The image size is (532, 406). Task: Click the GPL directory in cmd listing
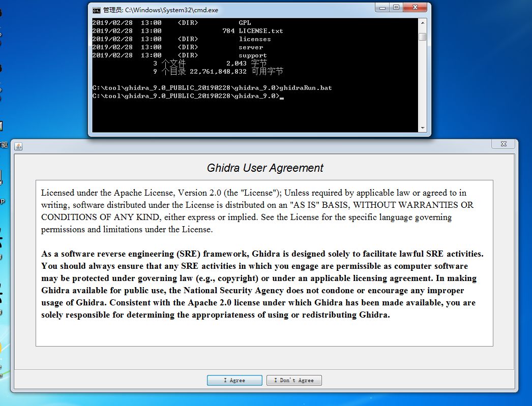coord(245,23)
